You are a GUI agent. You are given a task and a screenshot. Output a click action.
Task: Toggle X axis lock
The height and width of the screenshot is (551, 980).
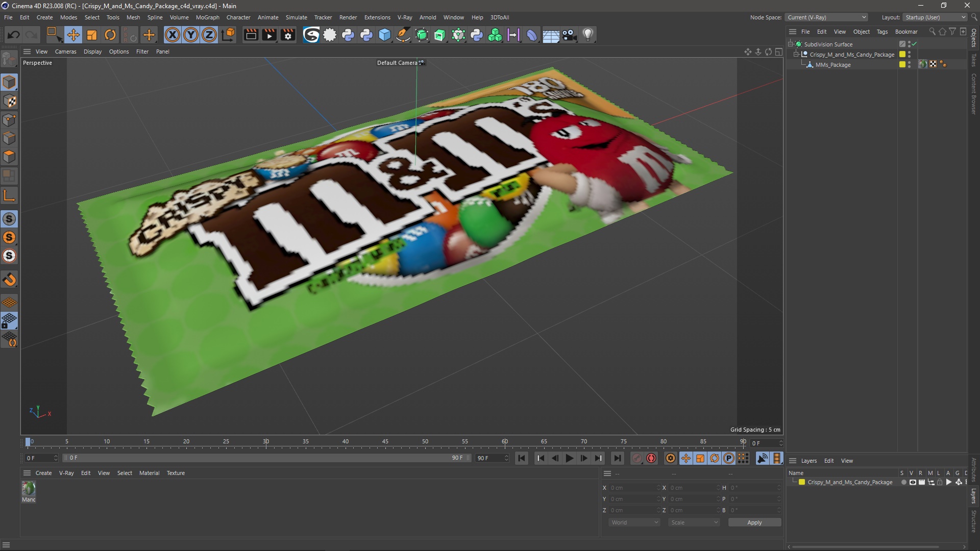point(173,35)
